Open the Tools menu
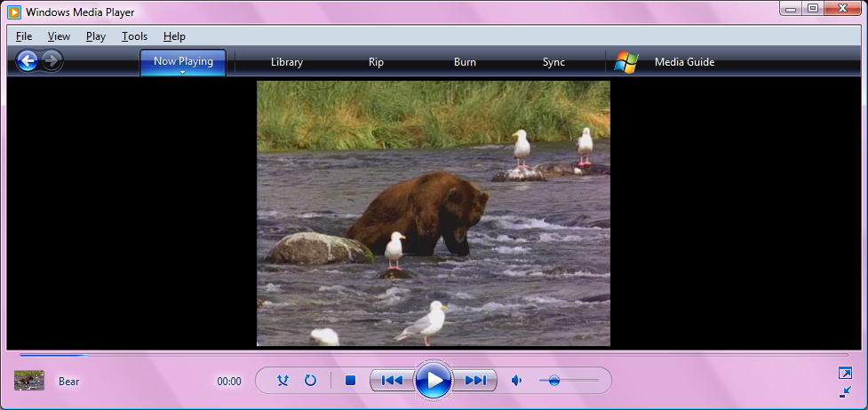The width and height of the screenshot is (868, 410). pos(134,36)
